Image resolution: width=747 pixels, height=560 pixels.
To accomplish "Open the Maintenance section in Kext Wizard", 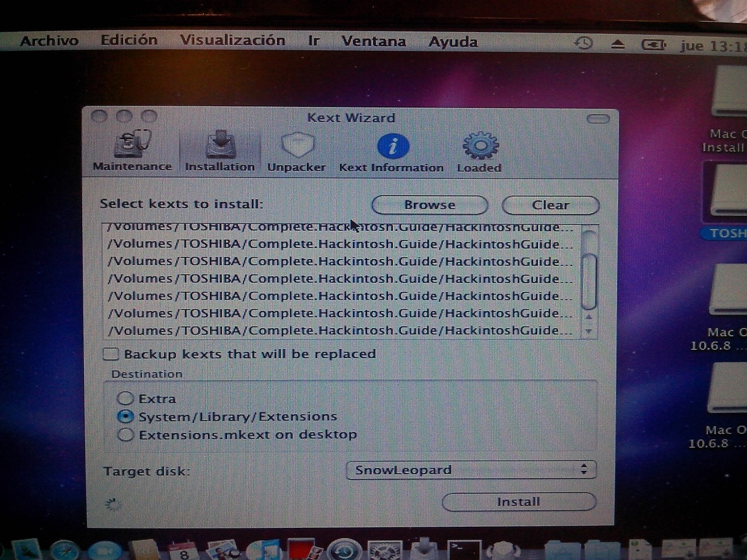I will [132, 150].
